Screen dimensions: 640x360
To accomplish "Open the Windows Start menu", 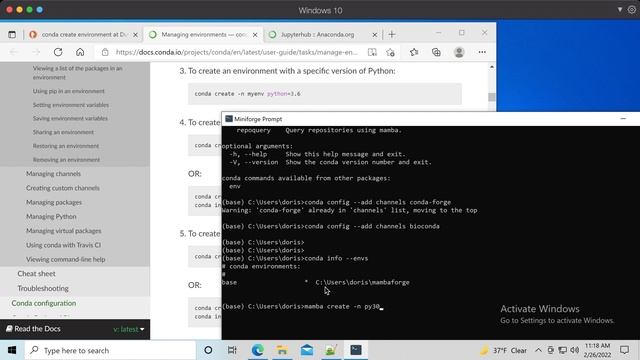I will [x=12, y=350].
